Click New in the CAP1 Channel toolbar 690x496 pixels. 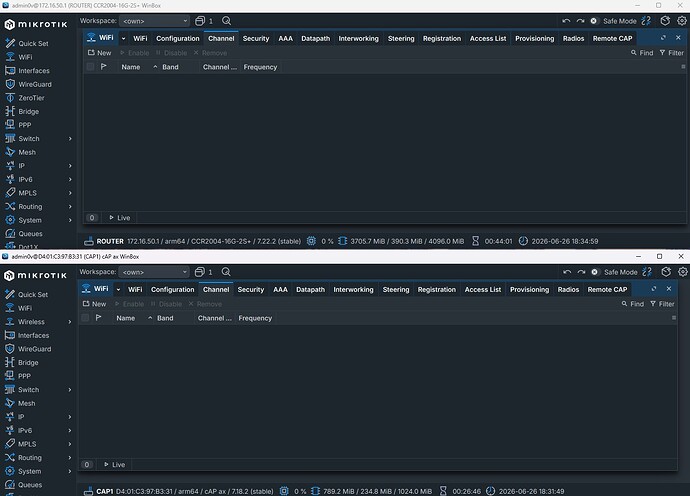(94, 304)
